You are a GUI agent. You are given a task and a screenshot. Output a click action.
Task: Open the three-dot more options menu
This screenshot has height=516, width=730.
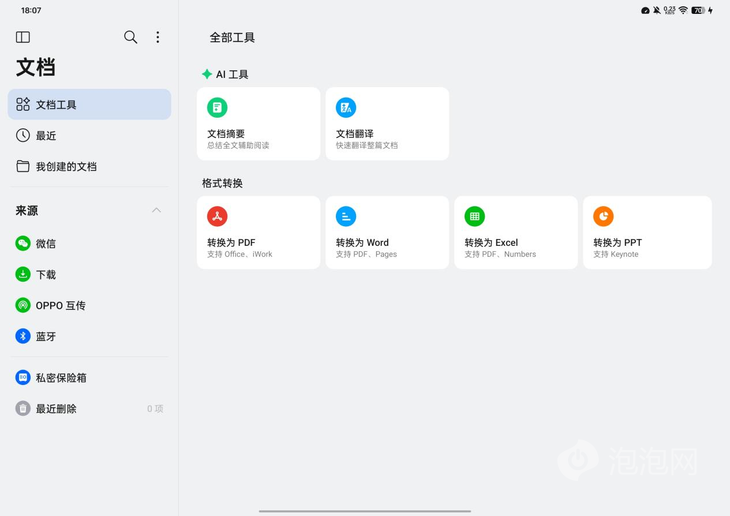point(157,37)
